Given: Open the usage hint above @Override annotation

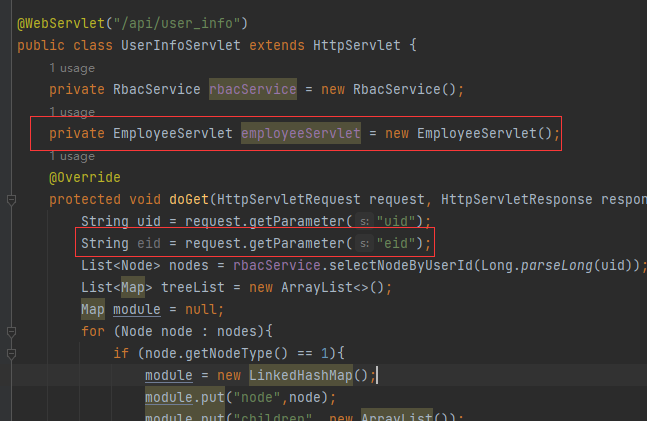Looking at the screenshot, I should [71, 156].
